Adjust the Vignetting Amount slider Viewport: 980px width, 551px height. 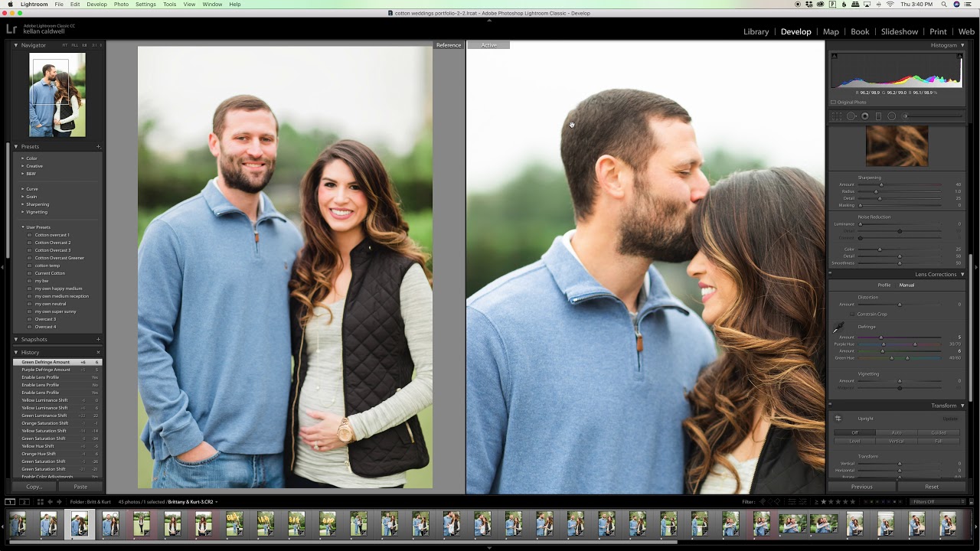900,381
